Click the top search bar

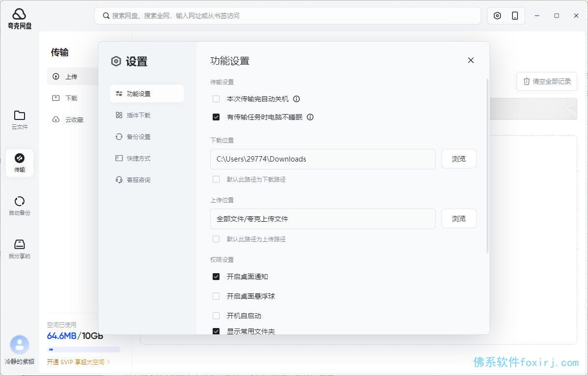288,16
